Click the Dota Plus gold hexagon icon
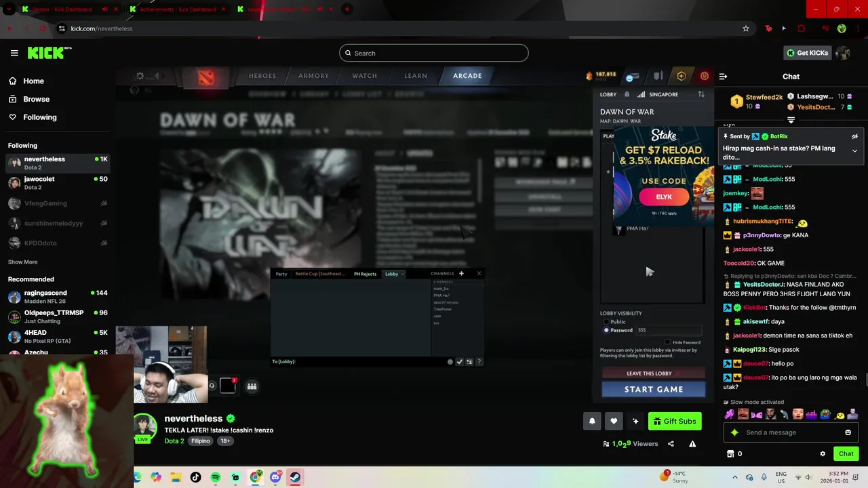The height and width of the screenshot is (488, 868). [x=682, y=76]
